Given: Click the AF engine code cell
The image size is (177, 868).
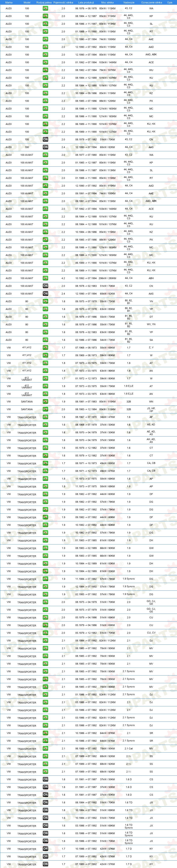Looking at the screenshot, I should tap(151, 417).
